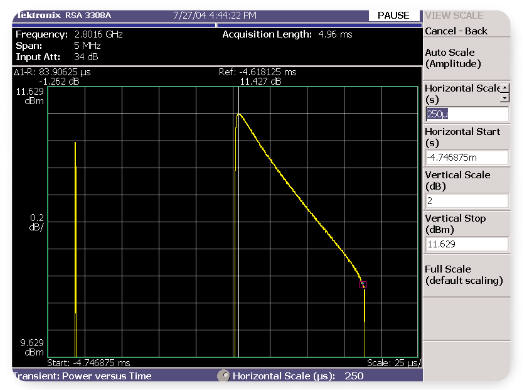
Task: Click the Vertical Stop field 11.629
Action: pyautogui.click(x=467, y=244)
